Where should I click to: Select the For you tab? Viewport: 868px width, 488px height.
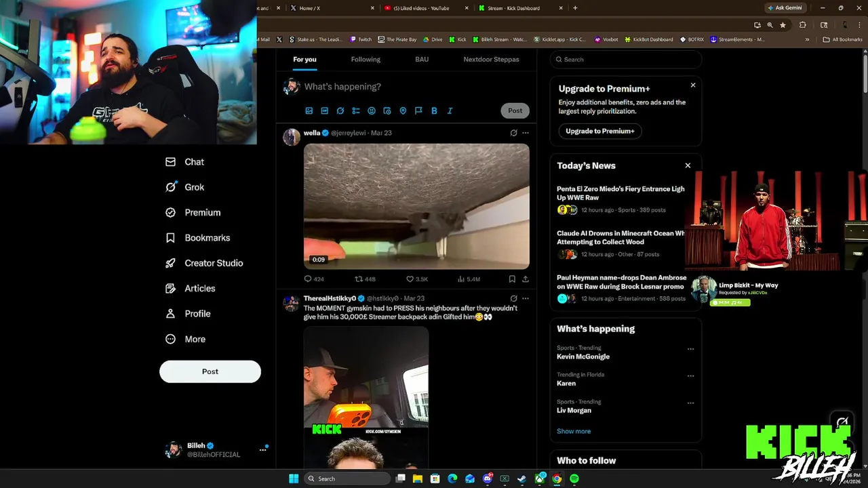tap(304, 60)
